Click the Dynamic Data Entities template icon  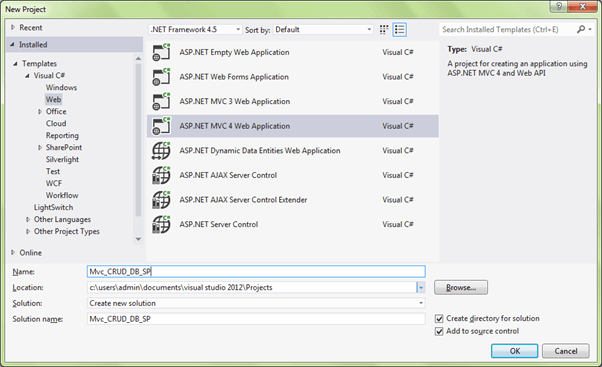tap(161, 150)
